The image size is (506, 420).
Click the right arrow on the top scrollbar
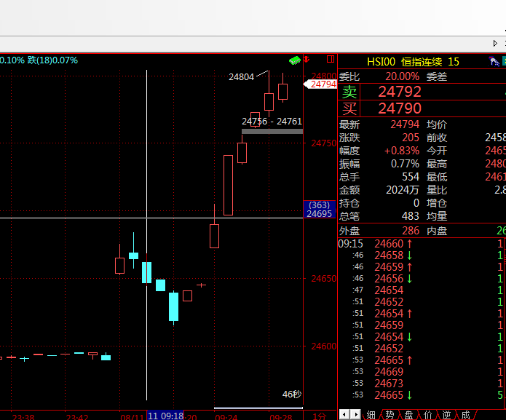[496, 43]
